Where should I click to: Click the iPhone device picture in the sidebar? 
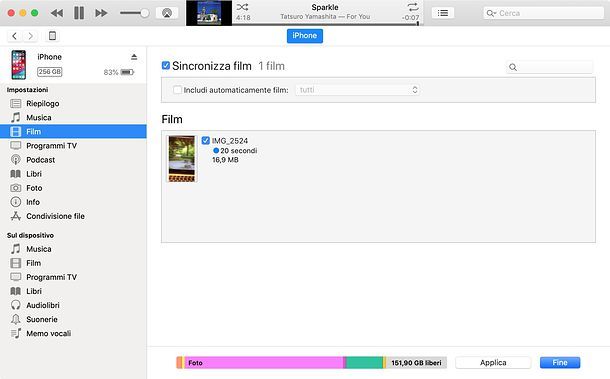coord(18,65)
